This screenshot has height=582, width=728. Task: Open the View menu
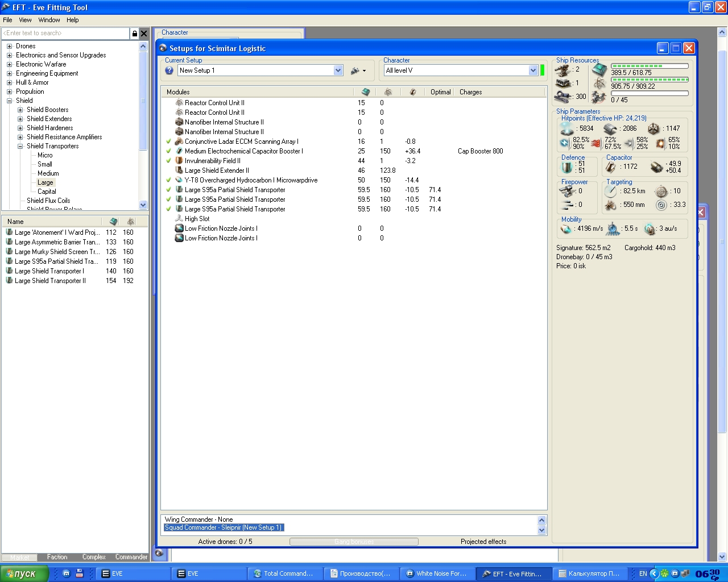pyautogui.click(x=25, y=20)
